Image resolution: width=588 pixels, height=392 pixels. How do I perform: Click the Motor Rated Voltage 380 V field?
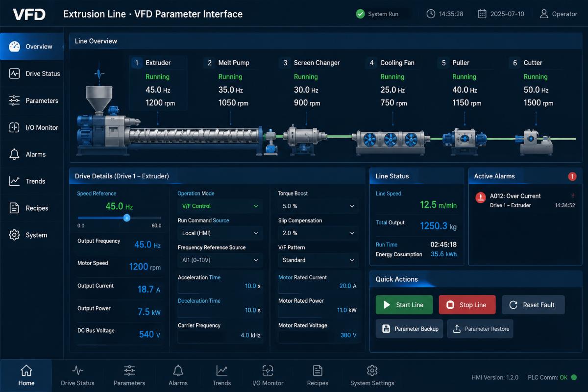(318, 336)
